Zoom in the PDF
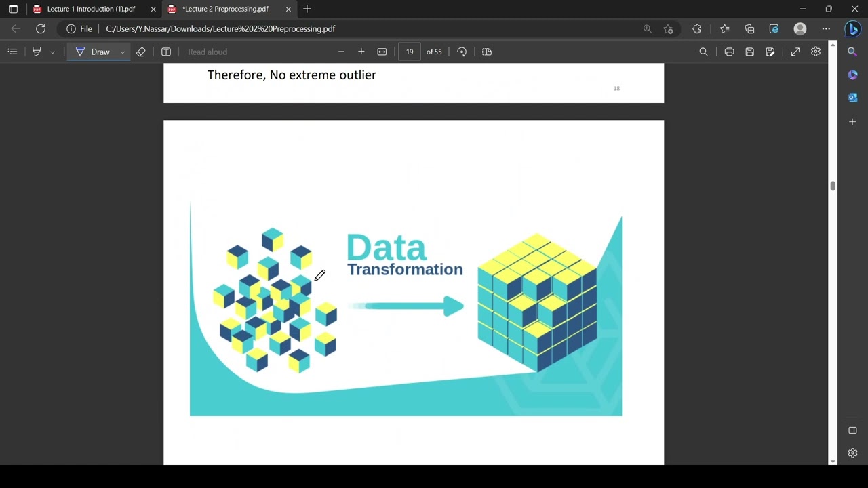868x488 pixels. click(x=361, y=52)
